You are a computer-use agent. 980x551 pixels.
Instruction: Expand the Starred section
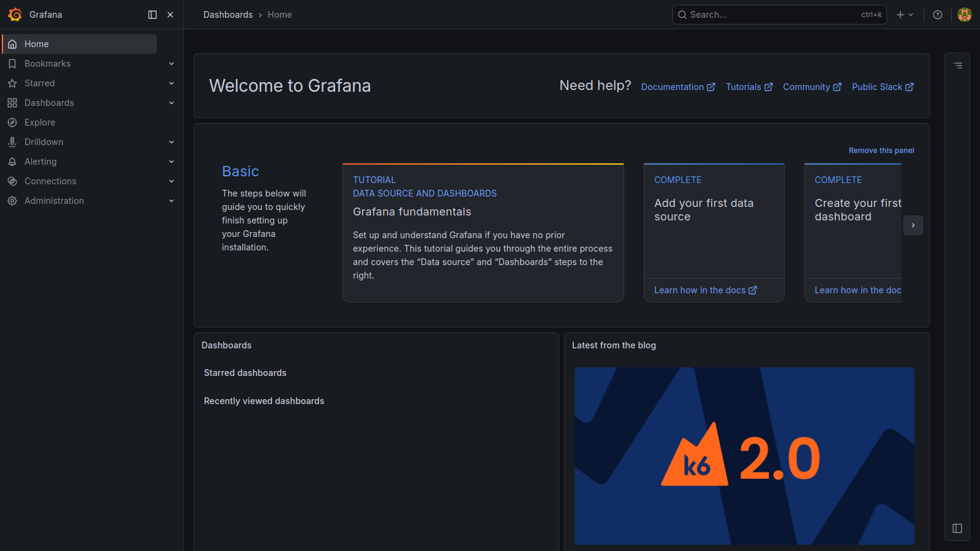pos(171,83)
